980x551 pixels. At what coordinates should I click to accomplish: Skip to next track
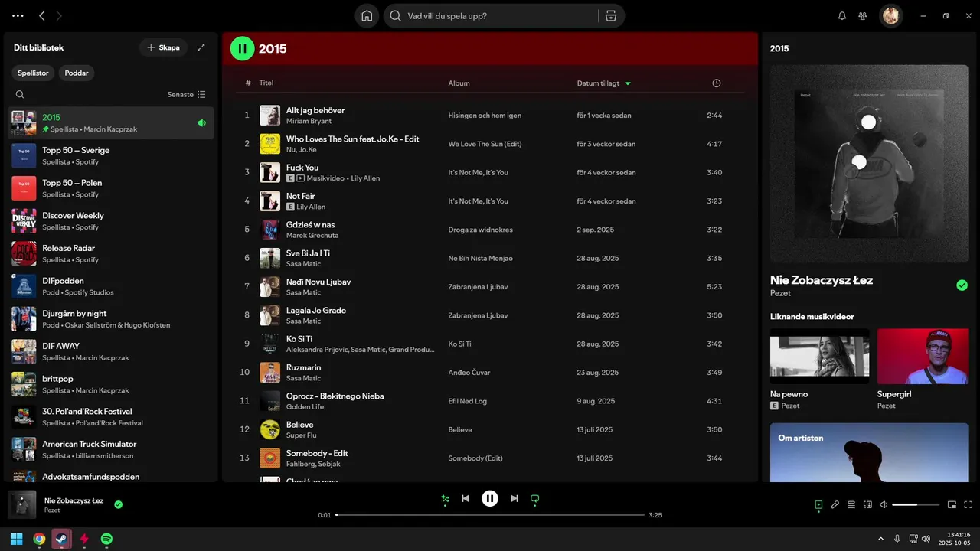tap(514, 498)
